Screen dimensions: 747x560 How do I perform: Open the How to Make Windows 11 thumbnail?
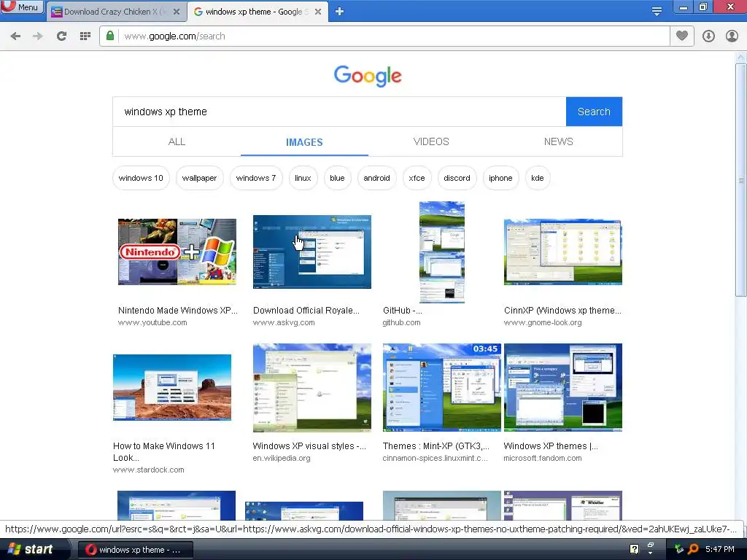click(172, 388)
